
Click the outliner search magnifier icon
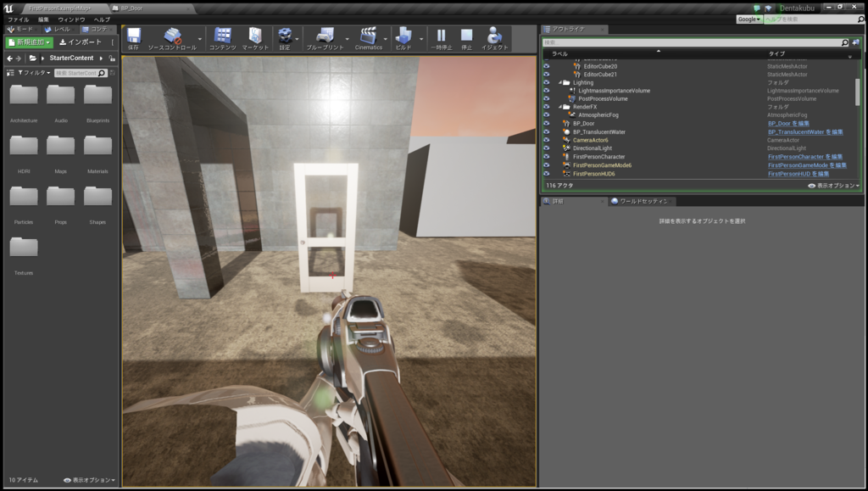point(845,42)
